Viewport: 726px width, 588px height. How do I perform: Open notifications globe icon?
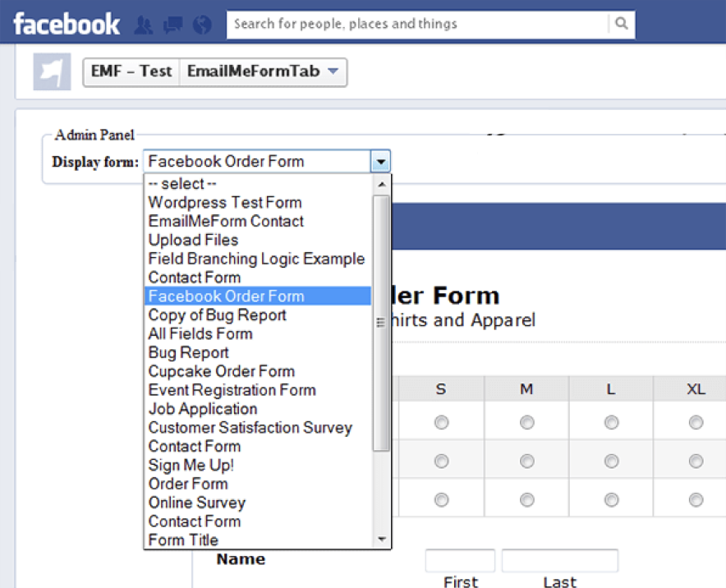(202, 25)
